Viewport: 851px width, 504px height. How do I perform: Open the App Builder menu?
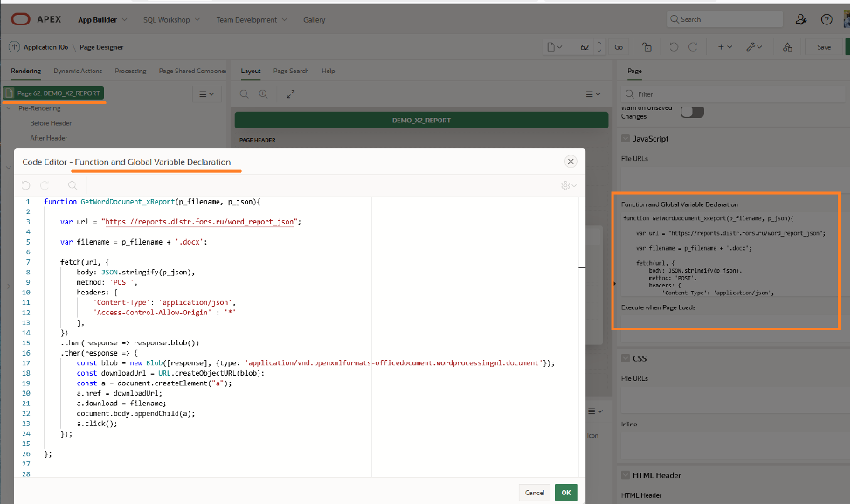click(x=102, y=19)
